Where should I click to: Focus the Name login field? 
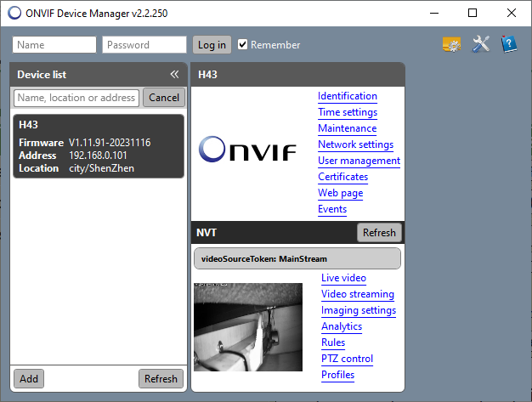pyautogui.click(x=54, y=45)
